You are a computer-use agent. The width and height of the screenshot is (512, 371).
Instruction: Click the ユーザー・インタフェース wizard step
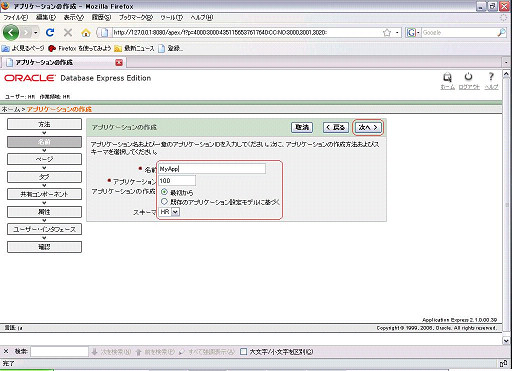[44, 229]
